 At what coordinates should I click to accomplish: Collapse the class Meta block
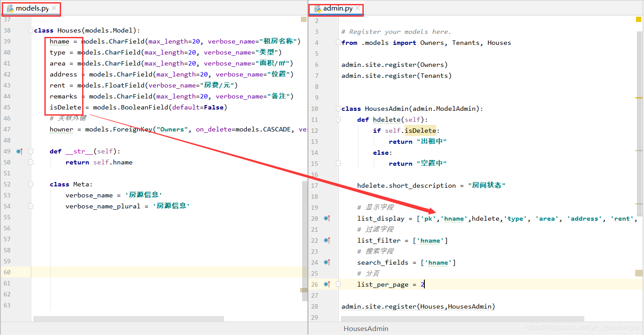30,184
